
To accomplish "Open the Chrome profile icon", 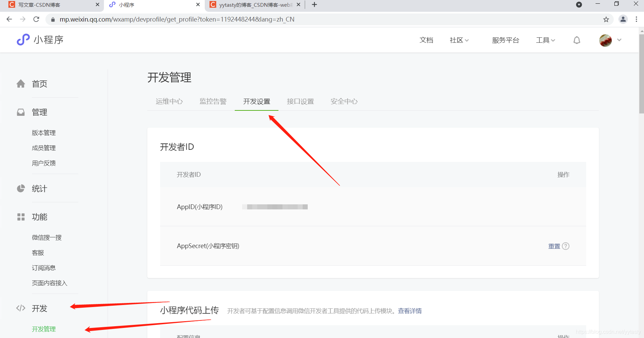I will [x=623, y=19].
